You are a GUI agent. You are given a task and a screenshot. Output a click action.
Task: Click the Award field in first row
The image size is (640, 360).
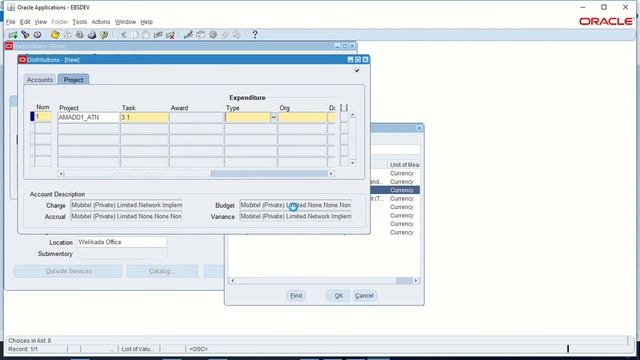click(x=197, y=118)
